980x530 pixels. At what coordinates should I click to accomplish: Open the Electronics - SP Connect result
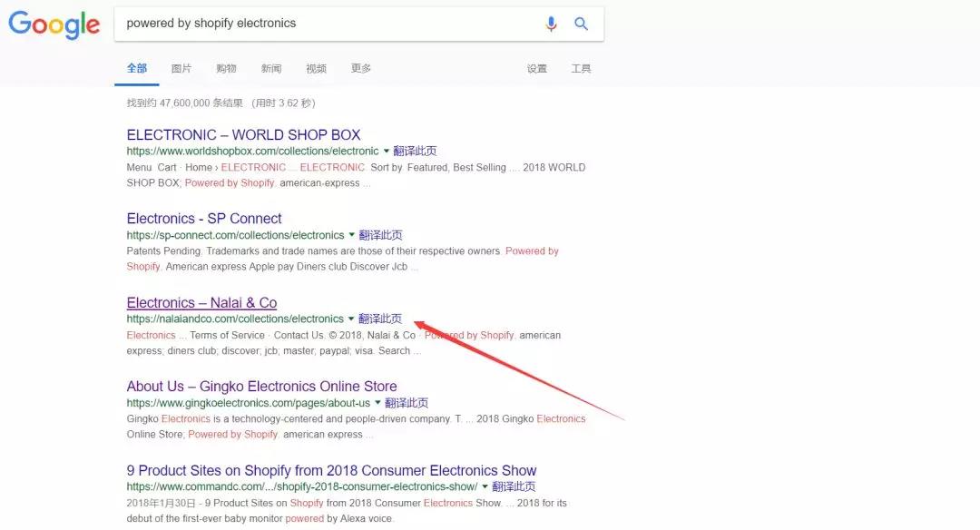203,219
